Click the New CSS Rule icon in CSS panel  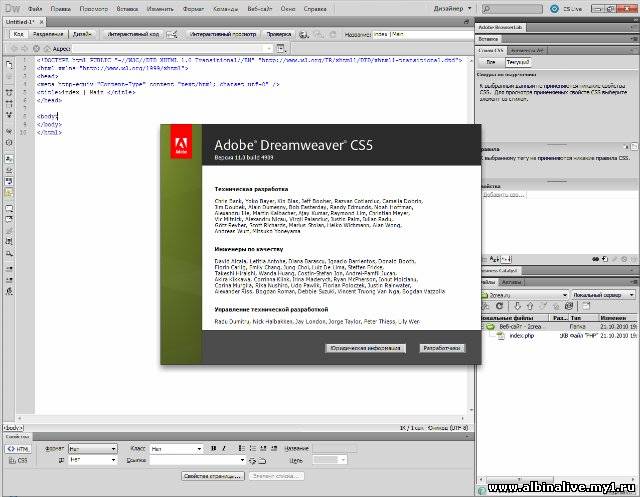pos(605,259)
